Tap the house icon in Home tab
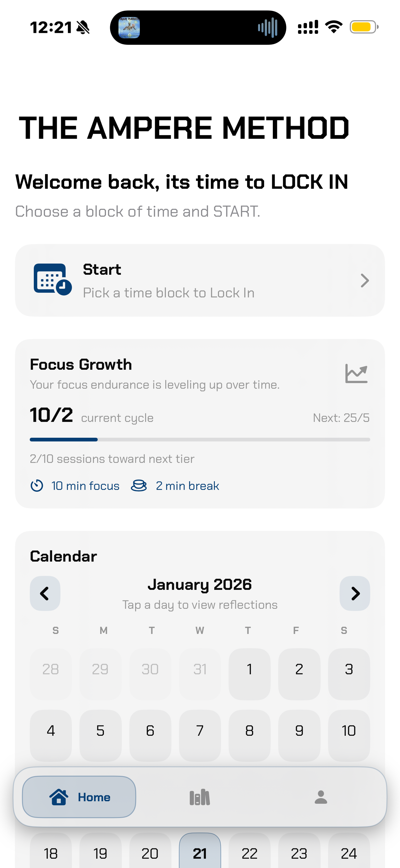Image resolution: width=400 pixels, height=868 pixels. (59, 797)
